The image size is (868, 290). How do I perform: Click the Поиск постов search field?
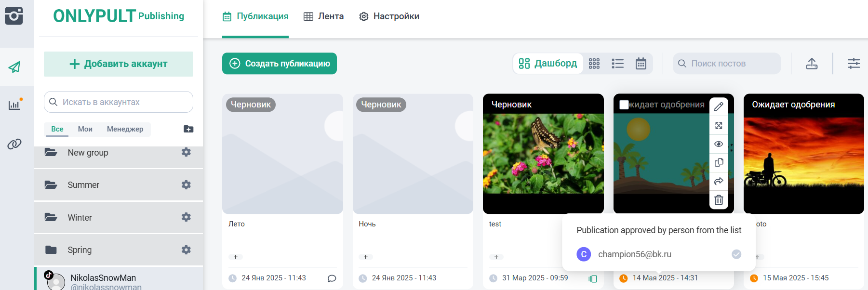(x=730, y=64)
